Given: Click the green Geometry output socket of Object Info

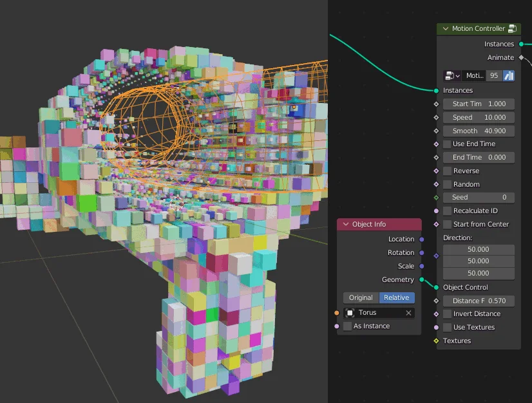Looking at the screenshot, I should pyautogui.click(x=423, y=279).
